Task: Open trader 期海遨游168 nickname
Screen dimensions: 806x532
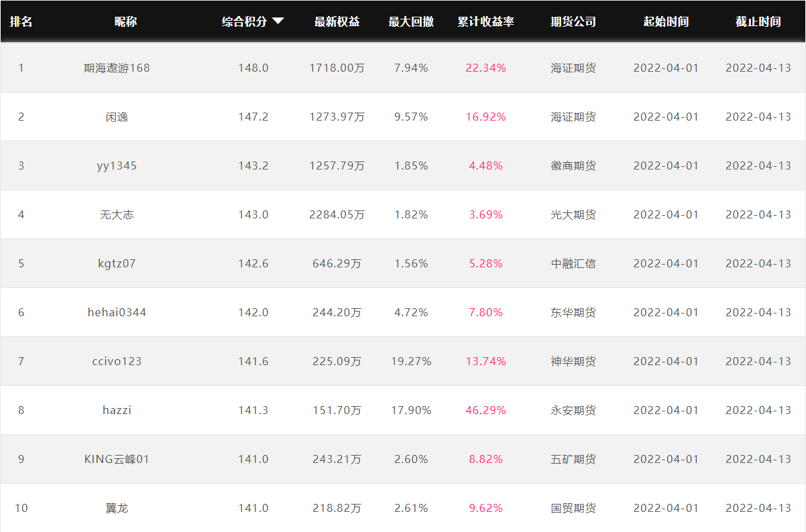Action: coord(117,68)
